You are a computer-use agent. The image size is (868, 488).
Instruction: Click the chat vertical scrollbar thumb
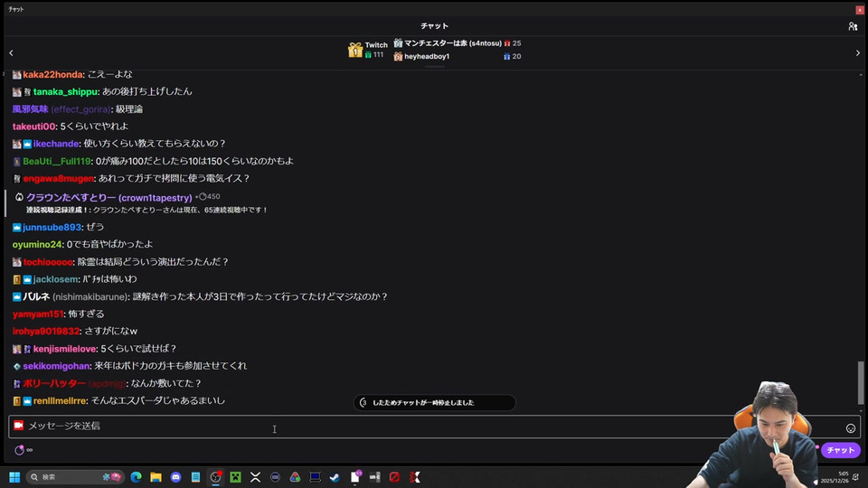point(860,383)
